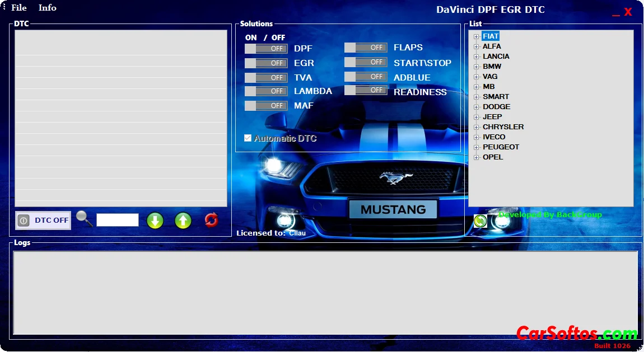Viewport: 644px width, 352px height.
Task: Switch the START\STOP toggle on
Action: 366,62
